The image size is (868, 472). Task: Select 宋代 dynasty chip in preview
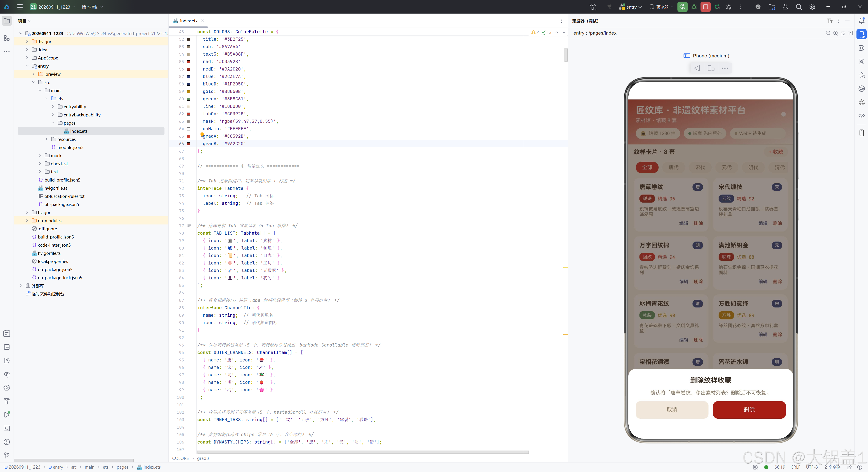point(700,168)
